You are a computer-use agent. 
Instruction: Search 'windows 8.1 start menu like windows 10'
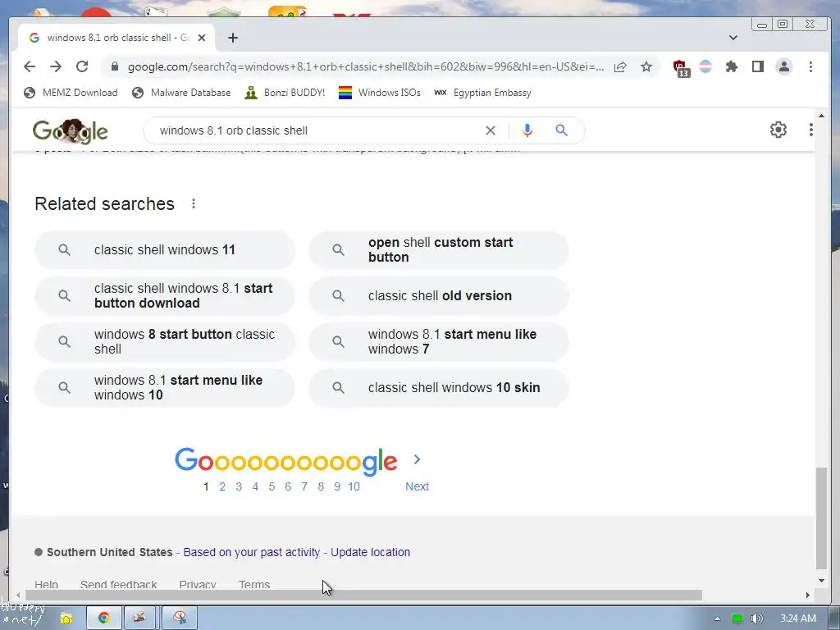click(x=164, y=388)
